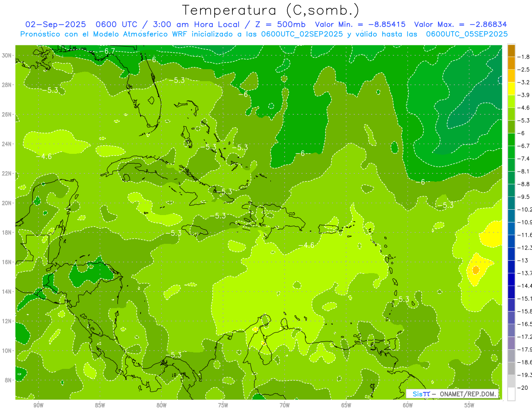Click the 22N latitude label

pos(8,173)
